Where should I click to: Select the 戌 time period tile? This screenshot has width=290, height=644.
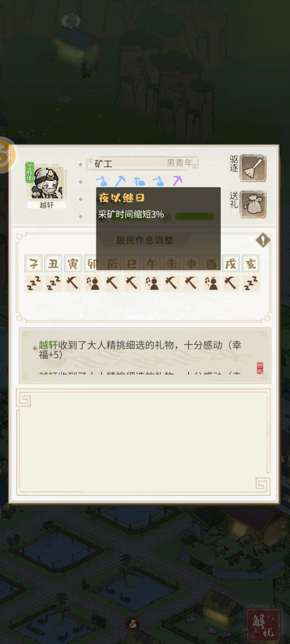231,264
